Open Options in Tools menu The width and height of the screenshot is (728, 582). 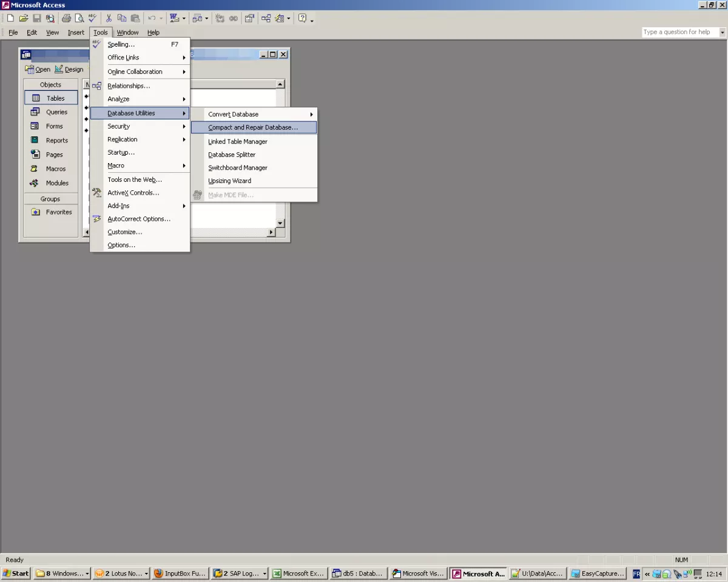[140, 246]
